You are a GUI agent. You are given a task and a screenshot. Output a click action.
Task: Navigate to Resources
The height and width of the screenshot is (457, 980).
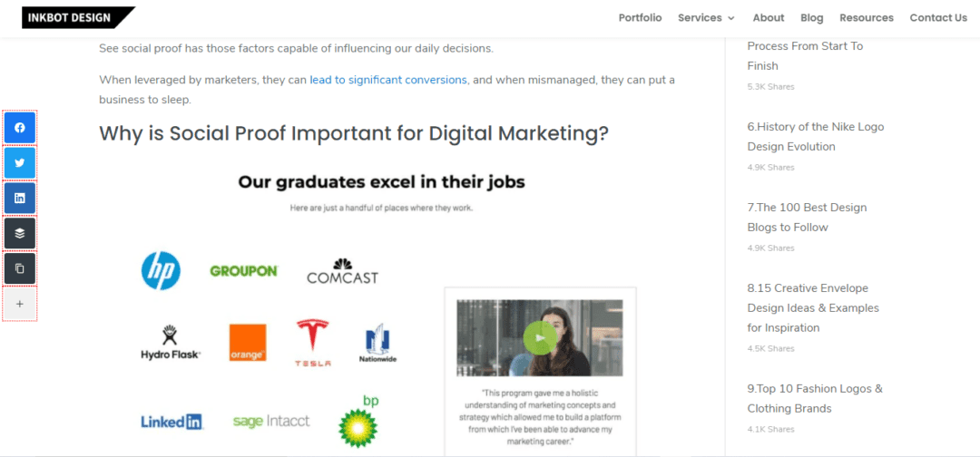pos(866,17)
